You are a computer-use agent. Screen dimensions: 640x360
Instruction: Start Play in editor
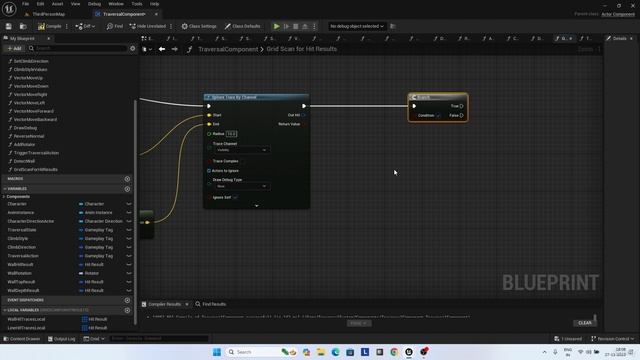(x=276, y=26)
